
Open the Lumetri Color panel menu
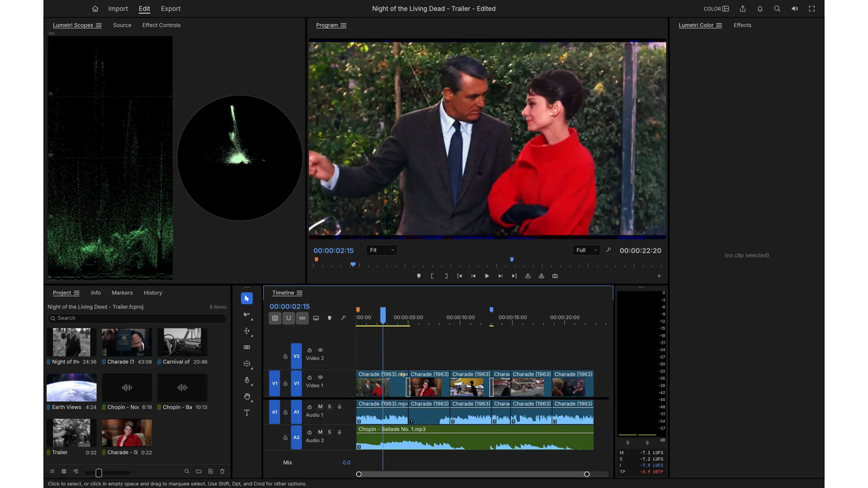click(x=719, y=25)
